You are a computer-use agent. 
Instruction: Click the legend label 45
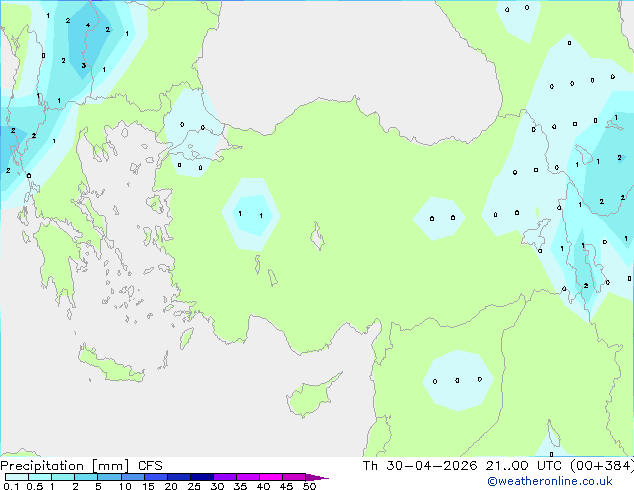(x=286, y=486)
